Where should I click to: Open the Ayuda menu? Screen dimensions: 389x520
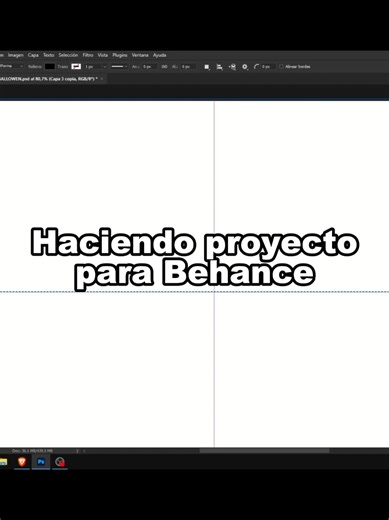click(x=159, y=55)
